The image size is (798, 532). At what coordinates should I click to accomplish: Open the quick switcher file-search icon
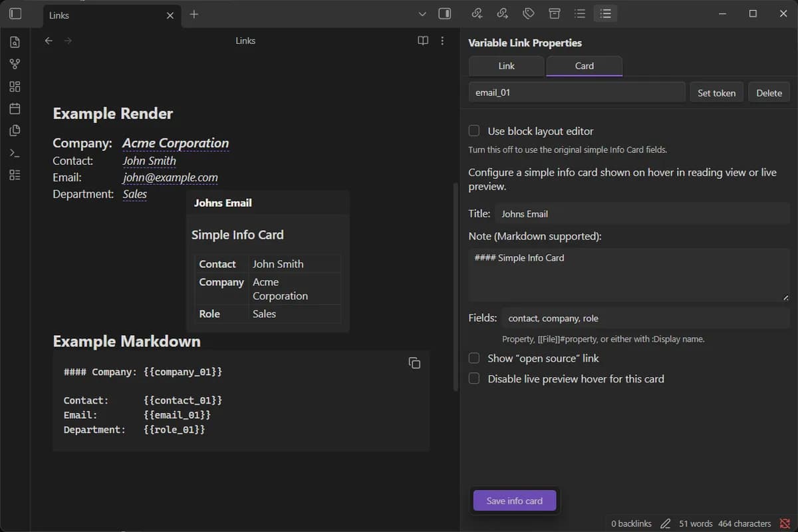15,43
